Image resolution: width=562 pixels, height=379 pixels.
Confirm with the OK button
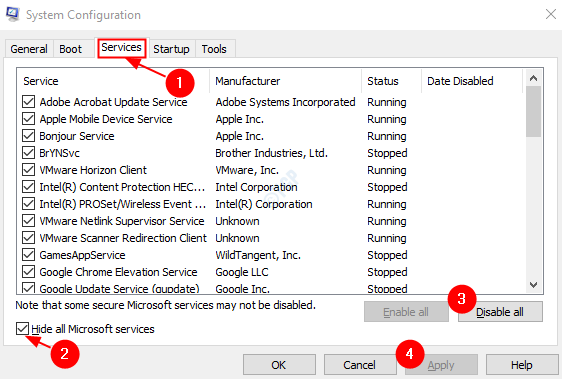(279, 365)
